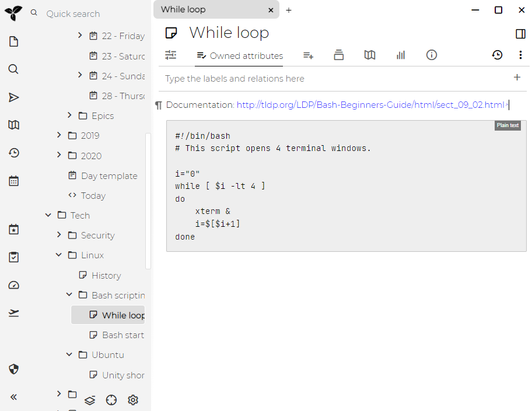This screenshot has height=411, width=532.
Task: Expand the 2019 folder
Action: coord(59,135)
